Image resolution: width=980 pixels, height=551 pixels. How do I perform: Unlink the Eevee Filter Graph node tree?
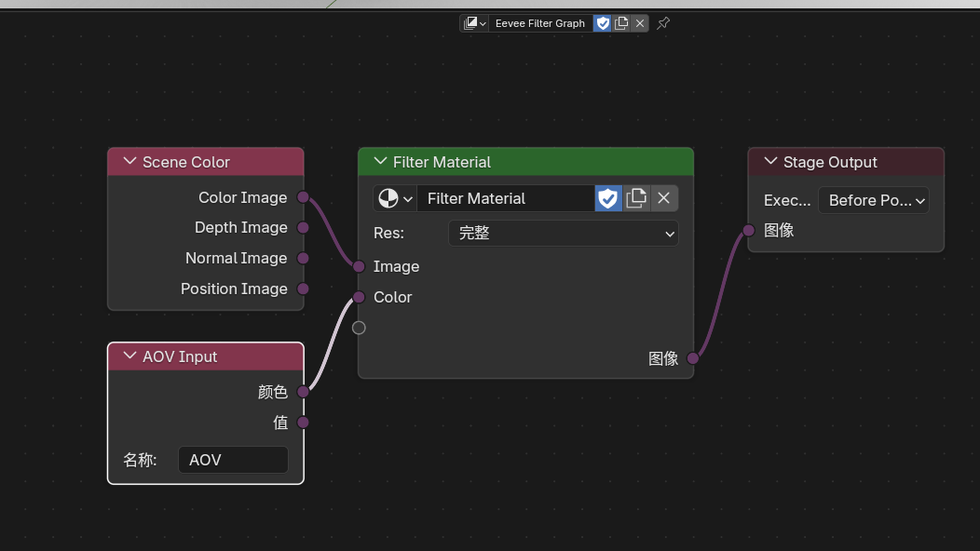tap(639, 23)
